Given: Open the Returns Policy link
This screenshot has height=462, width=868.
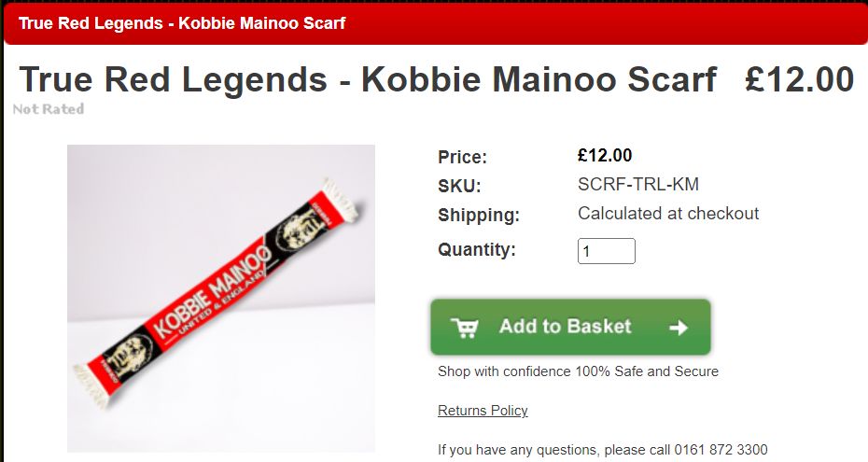Looking at the screenshot, I should coord(483,411).
